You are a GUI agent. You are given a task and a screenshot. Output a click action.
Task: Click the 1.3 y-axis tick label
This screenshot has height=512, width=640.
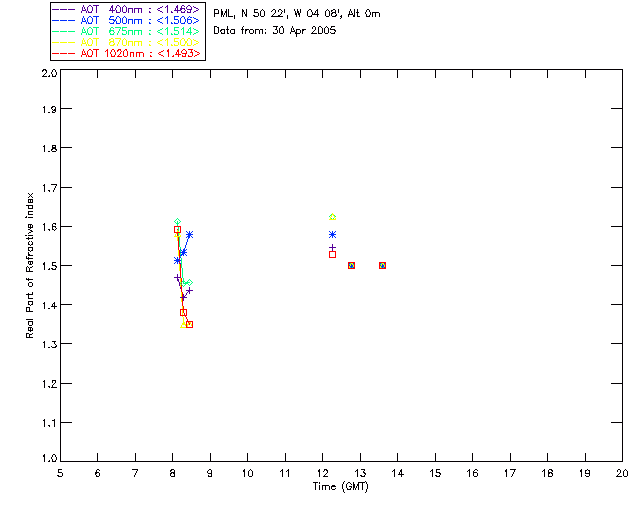coord(49,344)
